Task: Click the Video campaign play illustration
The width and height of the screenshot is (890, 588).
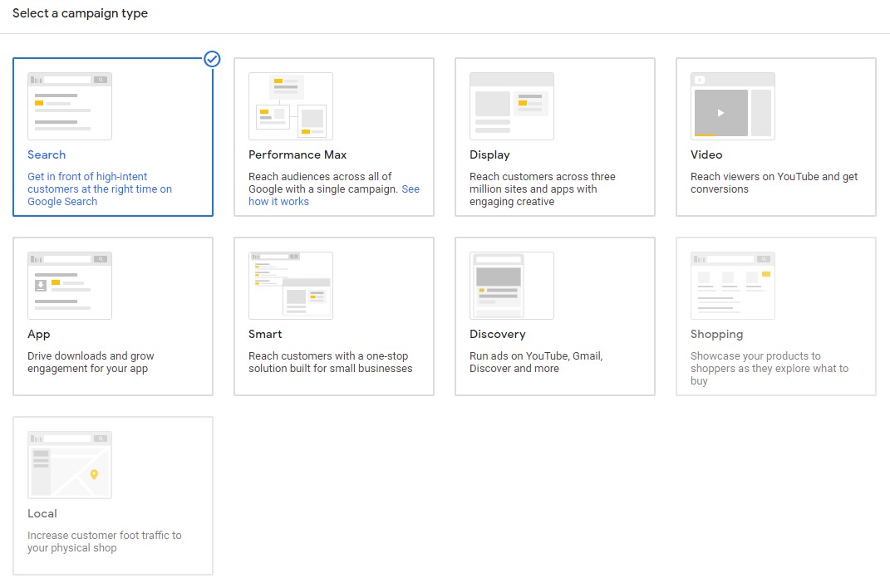Action: pos(733,106)
